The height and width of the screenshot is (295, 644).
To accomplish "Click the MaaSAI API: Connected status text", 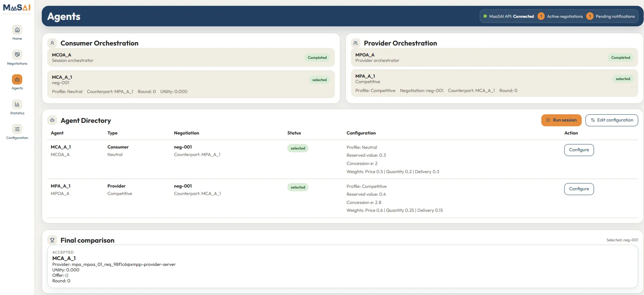I will click(x=512, y=16).
